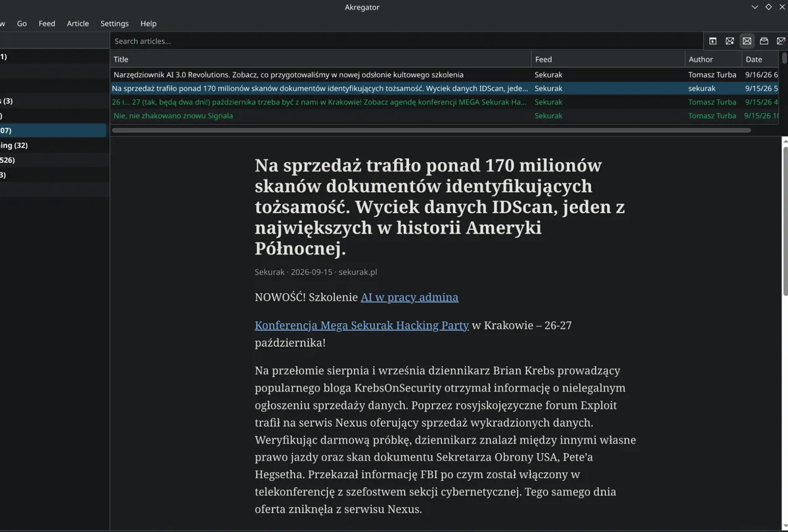Toggle the unread articles filter icon

(730, 41)
